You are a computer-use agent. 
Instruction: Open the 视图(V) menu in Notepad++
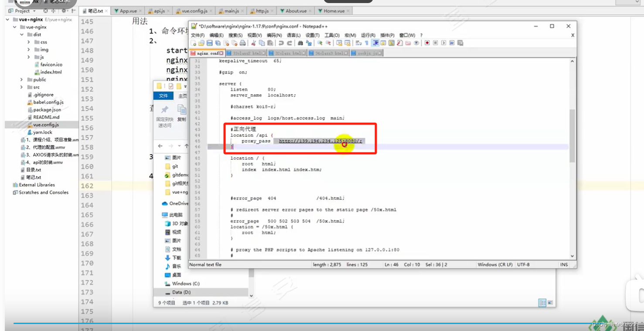[255, 35]
